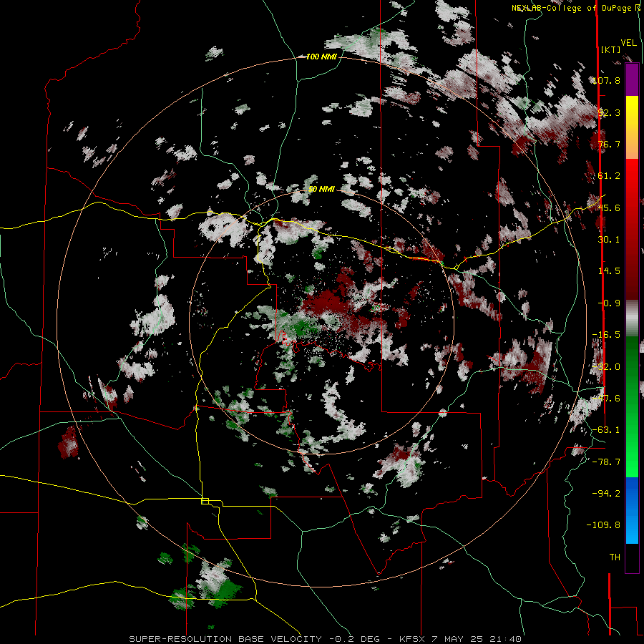Select the 92.3 velocity scale value
This screenshot has width=644, height=644.
(x=609, y=112)
